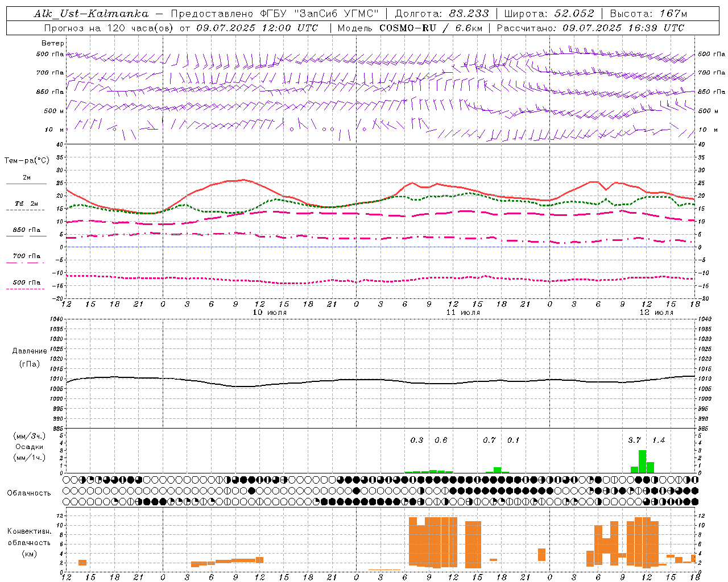The height and width of the screenshot is (582, 728).
Task: Select the Модель COSMO-RU / 6.6км label
Action: pyautogui.click(x=410, y=28)
